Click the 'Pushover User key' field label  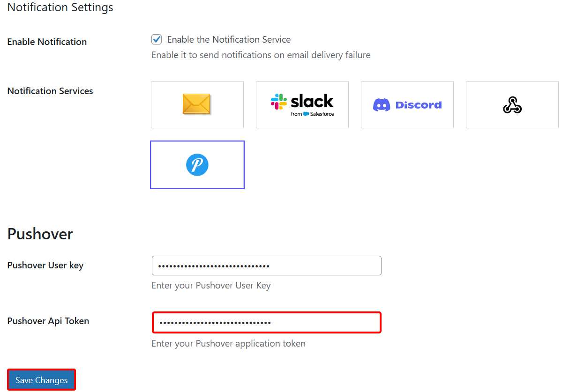click(x=45, y=266)
